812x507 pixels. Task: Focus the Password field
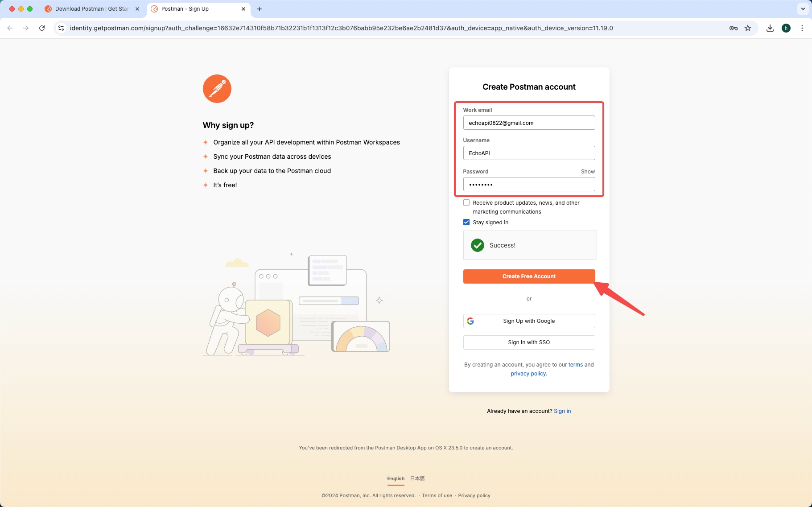tap(529, 184)
